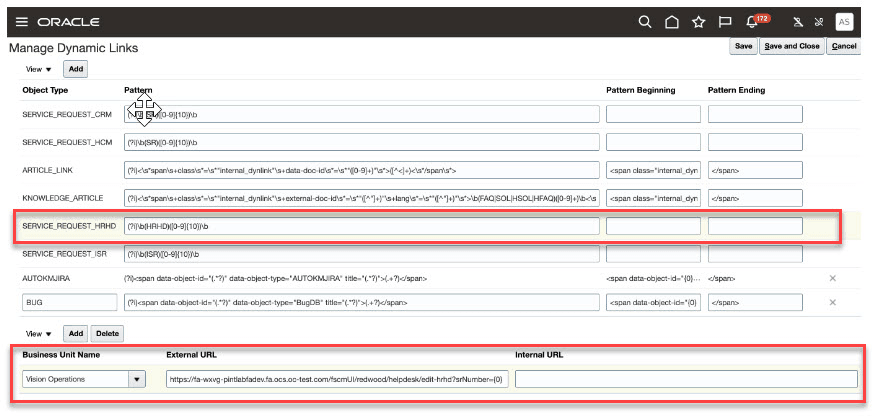Image resolution: width=889 pixels, height=416 pixels.
Task: Open notifications bell with 172 badge
Action: tap(755, 22)
